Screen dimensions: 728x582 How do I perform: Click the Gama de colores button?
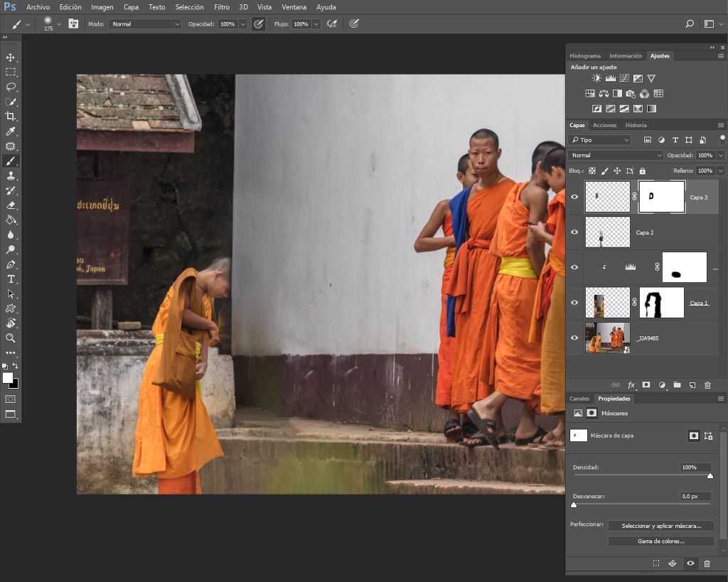(x=661, y=541)
